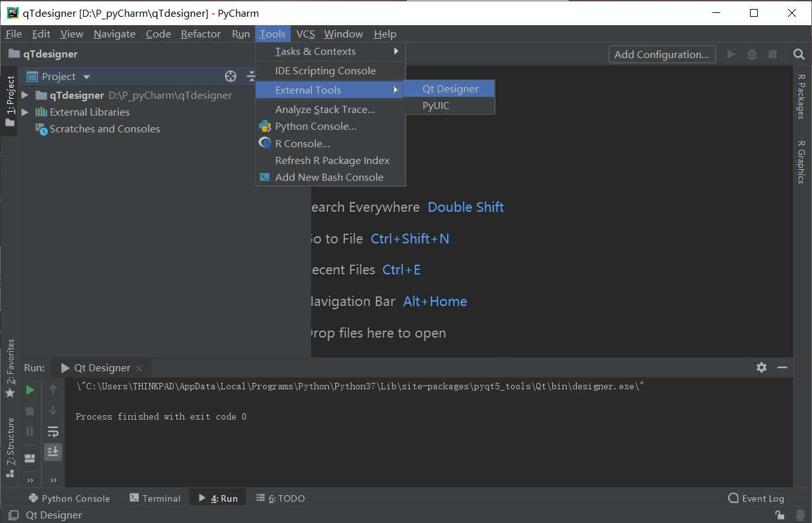Click the 4: Run tool window tab
The width and height of the screenshot is (812, 523).
coord(218,498)
